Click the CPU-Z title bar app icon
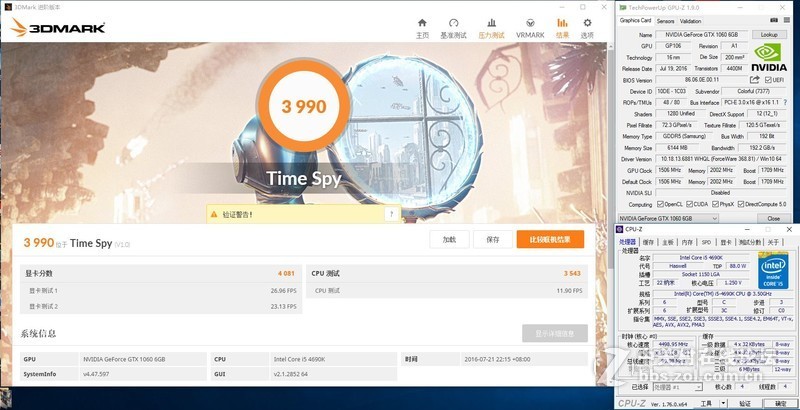 (x=620, y=229)
